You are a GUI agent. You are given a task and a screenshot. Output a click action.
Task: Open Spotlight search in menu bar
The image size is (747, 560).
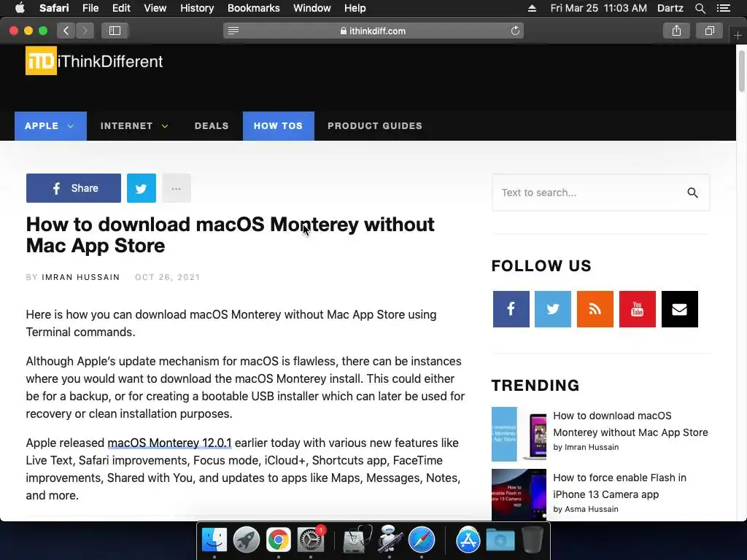click(700, 8)
